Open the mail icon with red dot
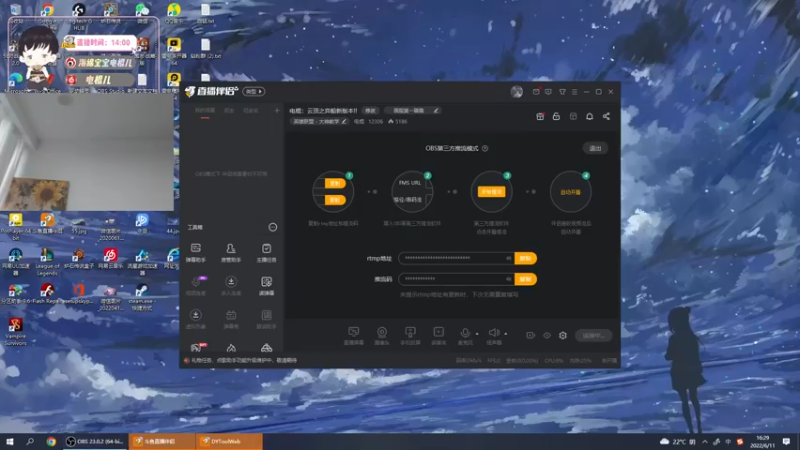This screenshot has height=450, width=800. [x=536, y=92]
